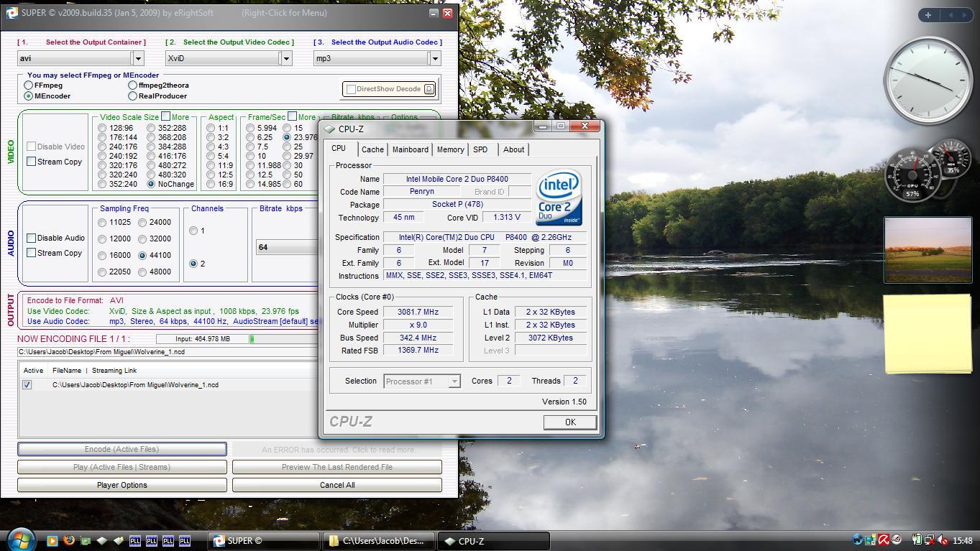Tick More beside Video Scale Size
This screenshot has height=551, width=980.
[165, 116]
